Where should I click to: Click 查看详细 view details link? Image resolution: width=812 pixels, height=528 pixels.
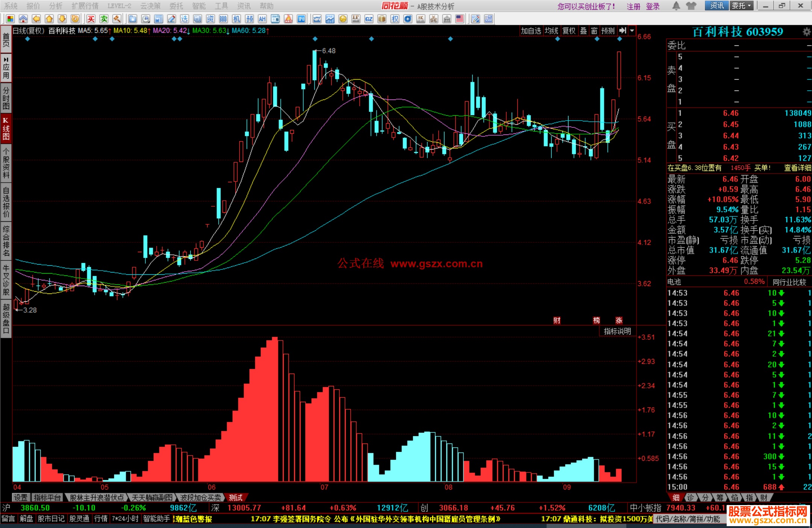coord(797,168)
